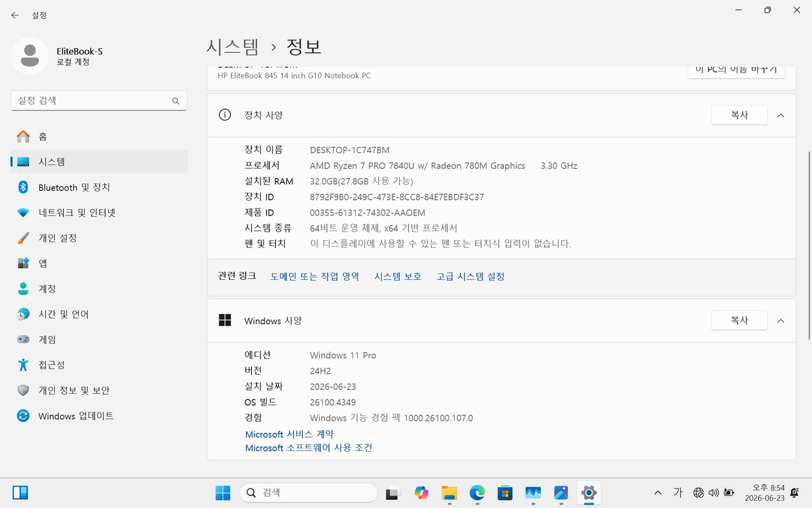
Task: Click the 장치 사양 info icon
Action: [x=225, y=115]
